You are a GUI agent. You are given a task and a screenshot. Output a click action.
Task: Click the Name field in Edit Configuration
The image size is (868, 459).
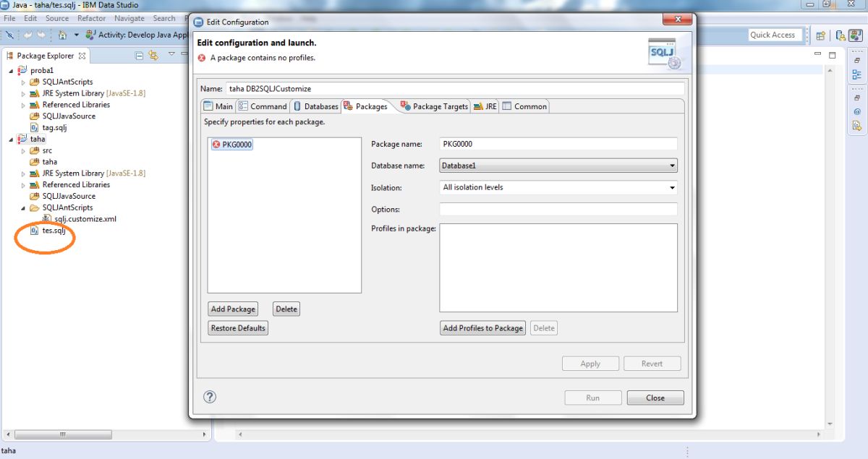tap(455, 89)
